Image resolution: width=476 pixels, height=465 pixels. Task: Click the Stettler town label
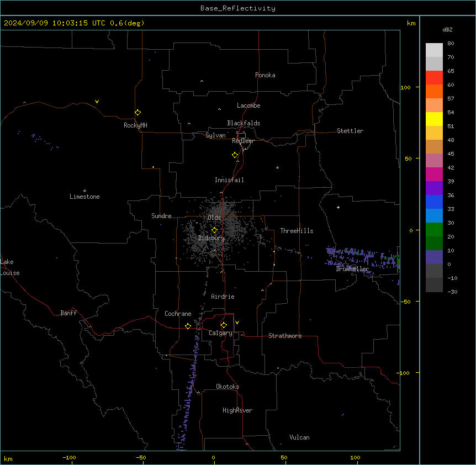coord(350,131)
